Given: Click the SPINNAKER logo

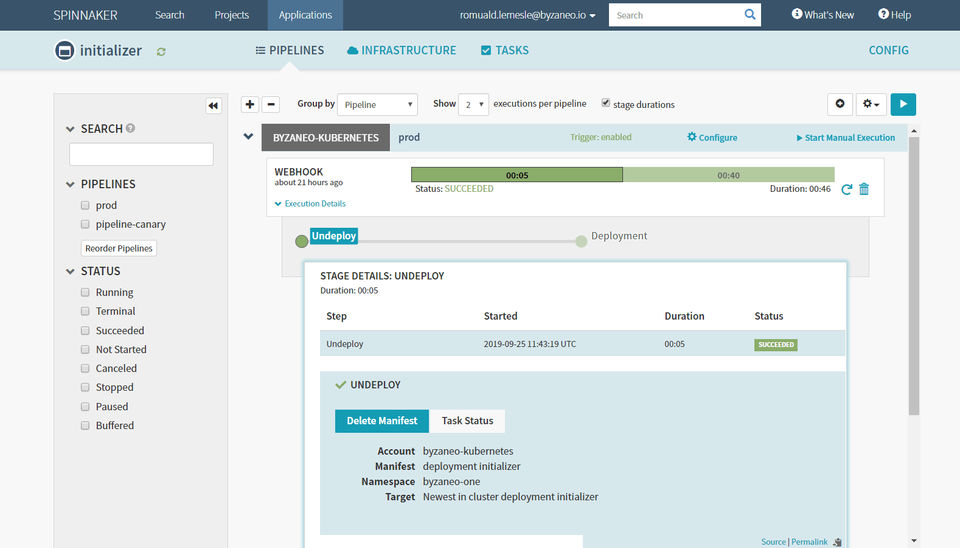Looking at the screenshot, I should (x=85, y=15).
